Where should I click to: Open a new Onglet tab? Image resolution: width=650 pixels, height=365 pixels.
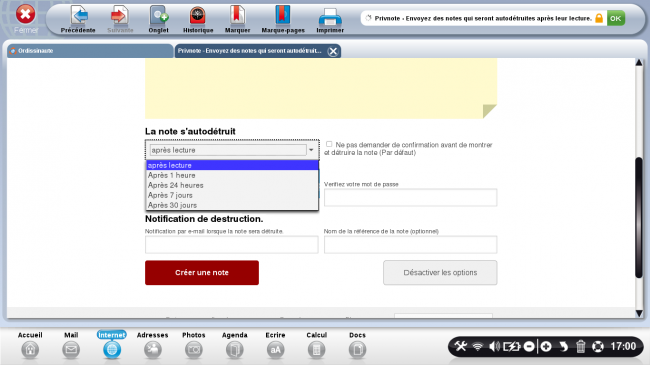[159, 16]
